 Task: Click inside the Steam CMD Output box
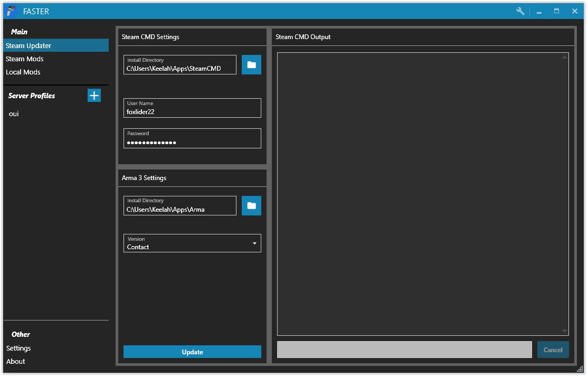tap(423, 194)
